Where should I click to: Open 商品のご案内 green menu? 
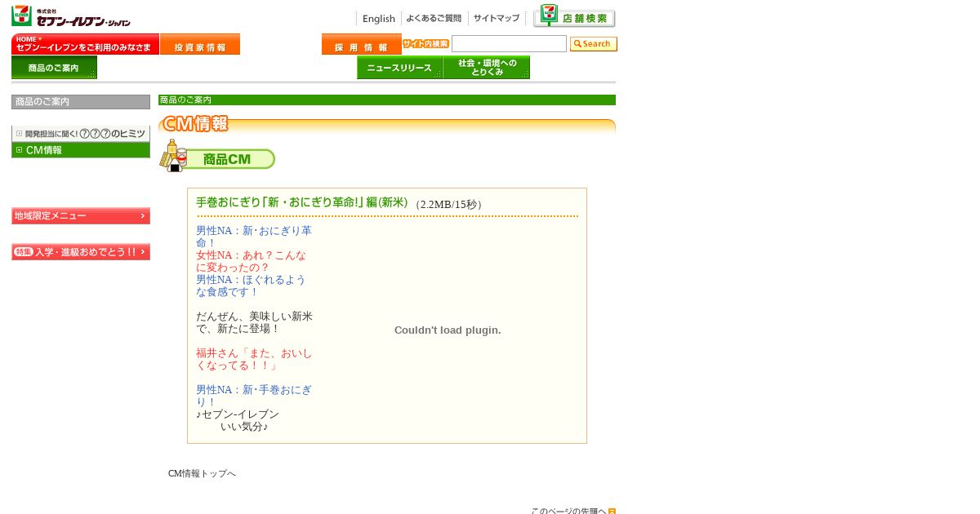[54, 68]
